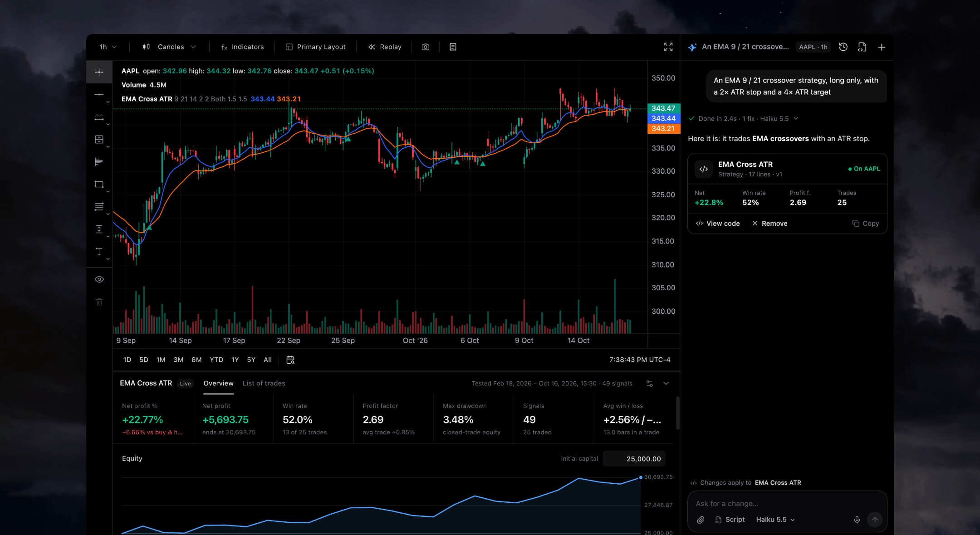Enter fullscreen chart mode
Viewport: 980px width, 535px height.
coord(668,47)
